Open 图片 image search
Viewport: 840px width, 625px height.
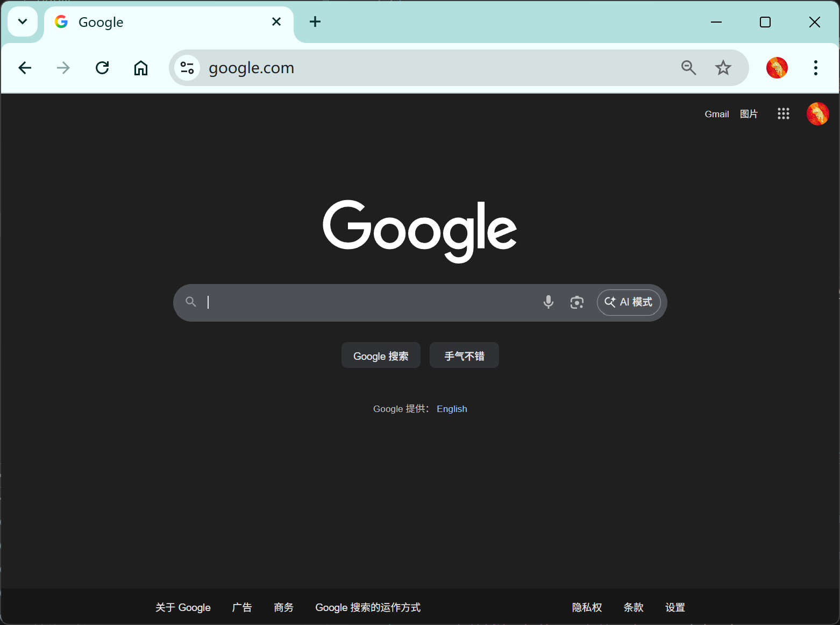tap(749, 113)
